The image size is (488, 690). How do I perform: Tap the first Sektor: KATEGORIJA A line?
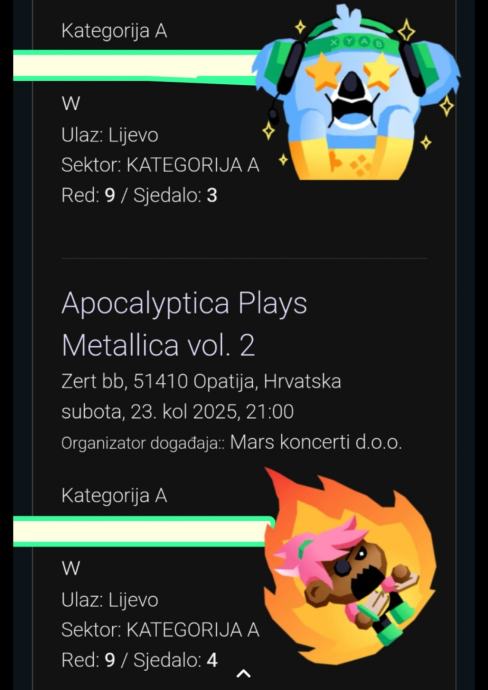(160, 165)
